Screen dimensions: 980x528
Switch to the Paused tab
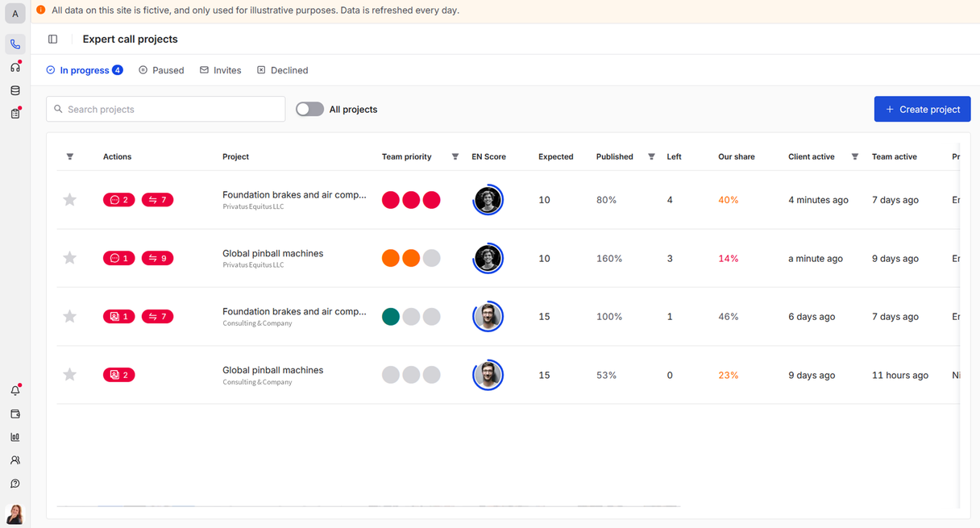point(161,70)
